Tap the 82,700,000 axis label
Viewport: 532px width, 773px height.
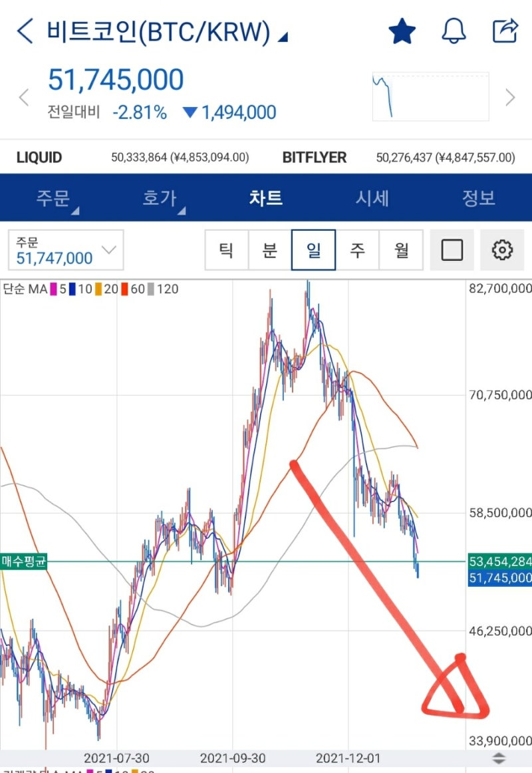click(x=500, y=289)
